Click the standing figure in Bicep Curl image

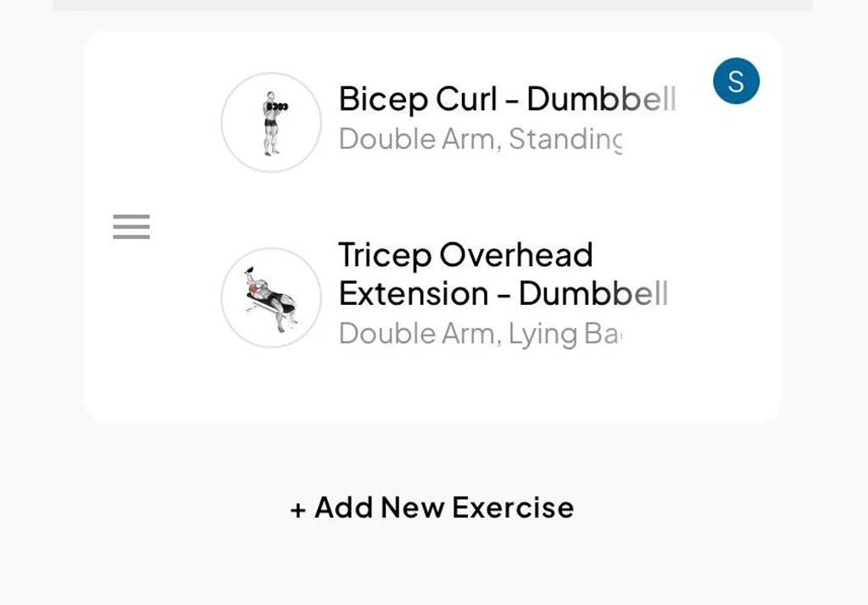[x=272, y=123]
